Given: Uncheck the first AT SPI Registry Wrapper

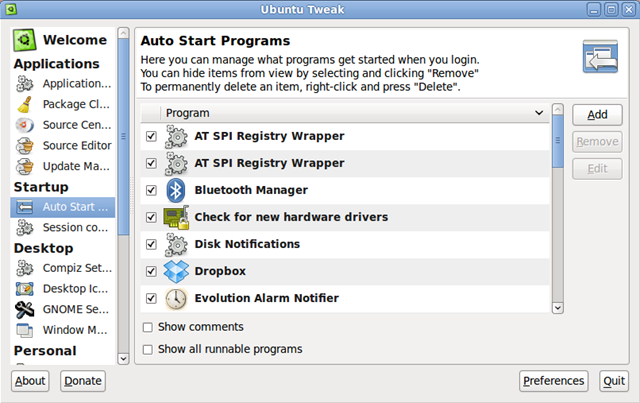Looking at the screenshot, I should [151, 136].
